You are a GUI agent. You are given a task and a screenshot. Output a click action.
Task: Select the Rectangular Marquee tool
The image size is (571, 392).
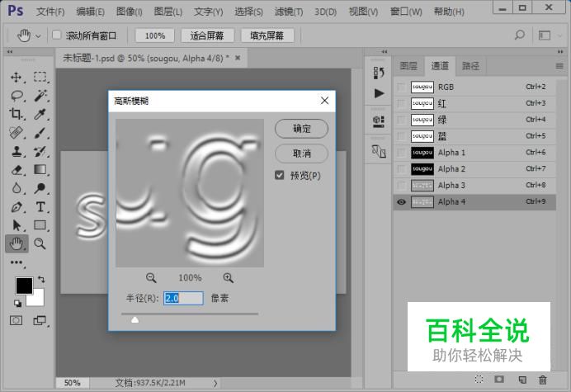pyautogui.click(x=40, y=77)
